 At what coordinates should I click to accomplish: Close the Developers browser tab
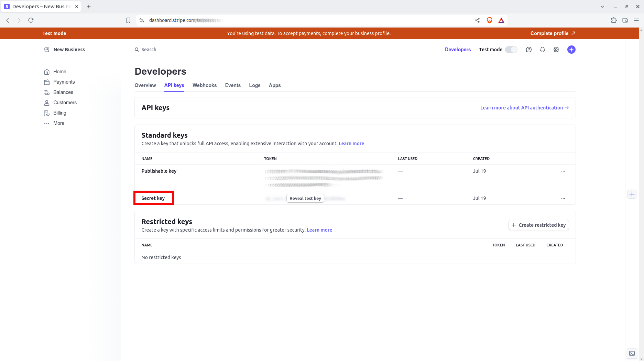click(x=77, y=7)
